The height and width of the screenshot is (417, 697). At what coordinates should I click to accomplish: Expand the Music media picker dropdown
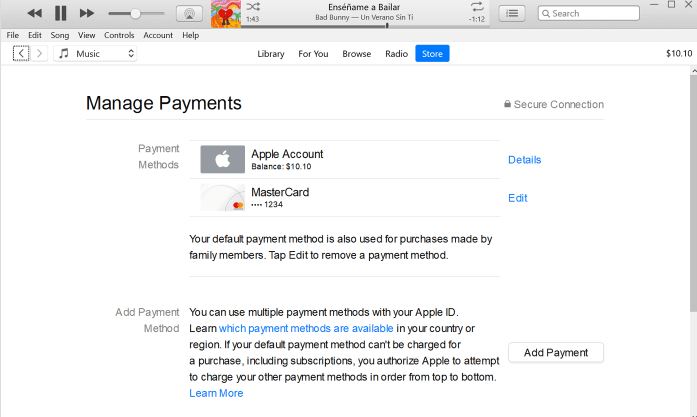point(95,53)
